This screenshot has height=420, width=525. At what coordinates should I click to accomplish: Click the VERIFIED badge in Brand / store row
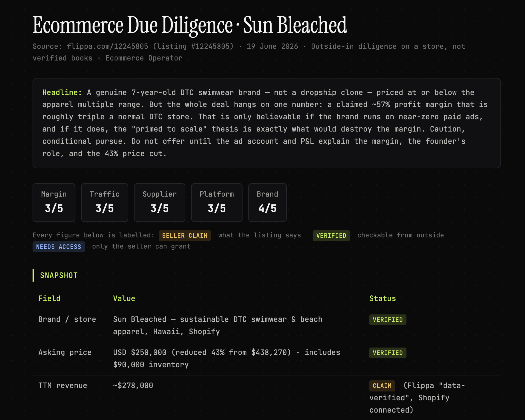click(x=388, y=320)
